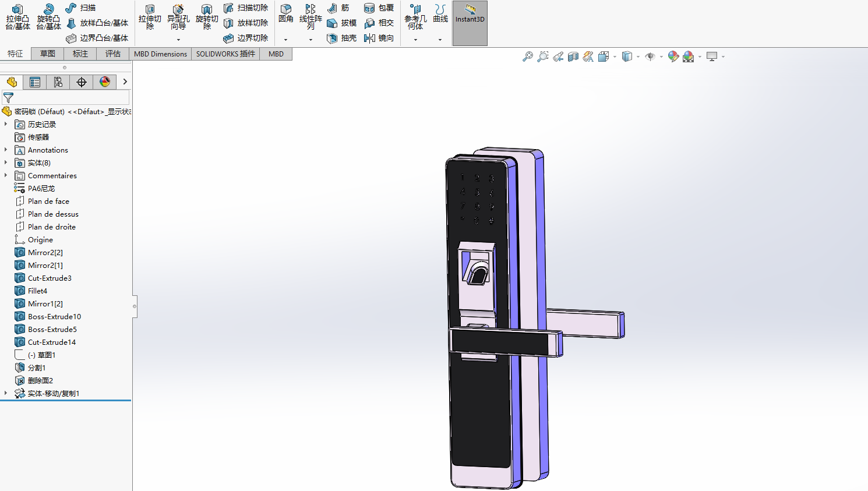868x491 pixels.
Task: Select the 拉伸凸台/基体 extrude boss tool
Action: [x=18, y=17]
